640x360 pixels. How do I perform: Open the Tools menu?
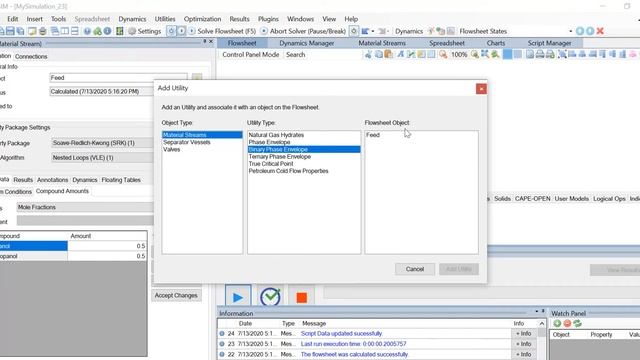[x=58, y=19]
